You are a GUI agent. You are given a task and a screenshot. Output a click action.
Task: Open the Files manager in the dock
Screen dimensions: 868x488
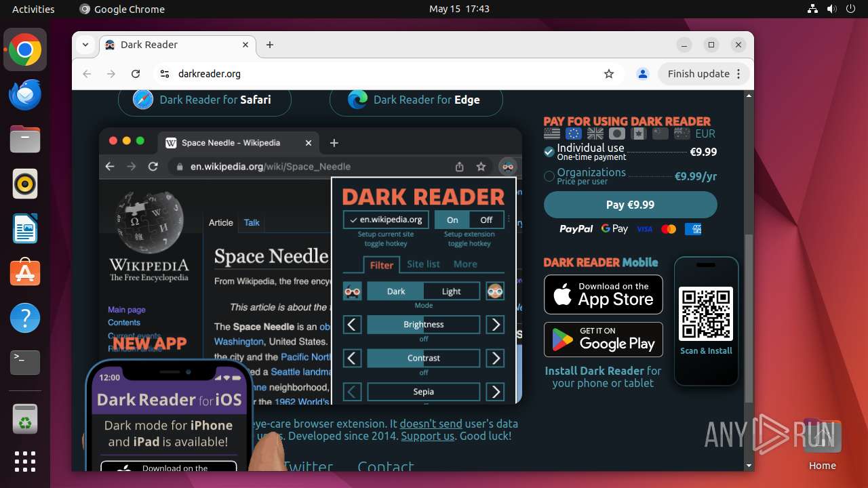[25, 140]
